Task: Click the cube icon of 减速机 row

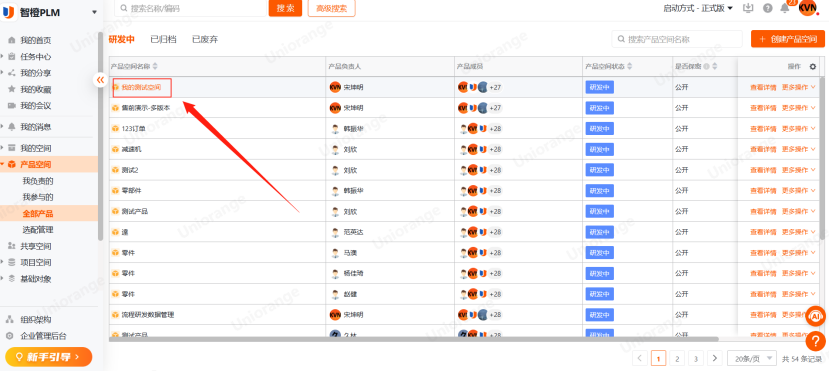Action: pos(115,149)
